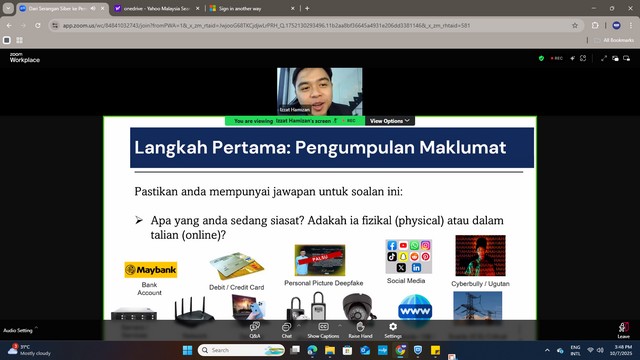
Task: Click the Zoom apps scan icon
Action: pos(583,58)
